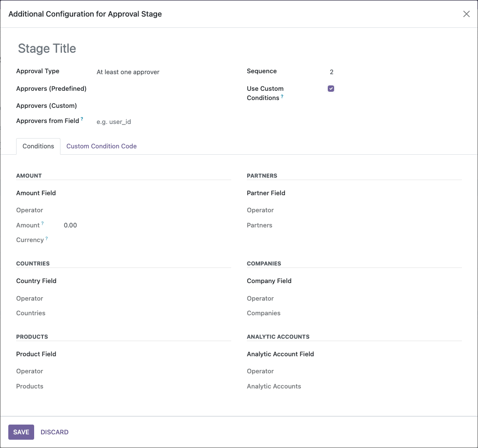
Task: Click the Companies label under its Operator
Action: click(x=263, y=313)
